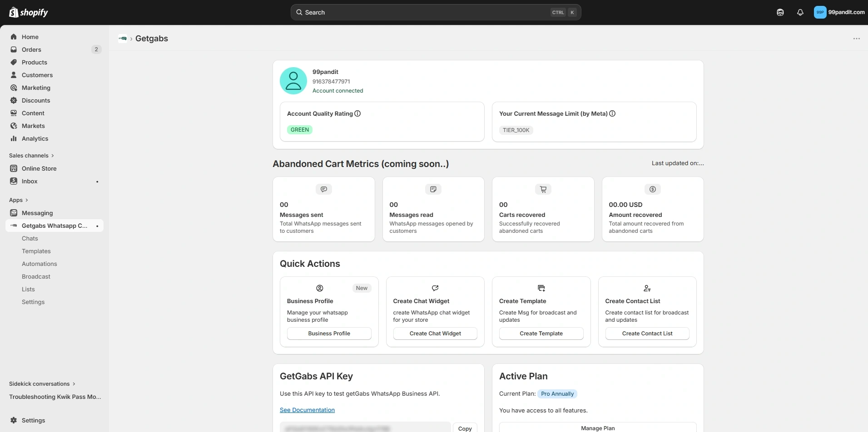Expand the Apps section

(x=27, y=200)
